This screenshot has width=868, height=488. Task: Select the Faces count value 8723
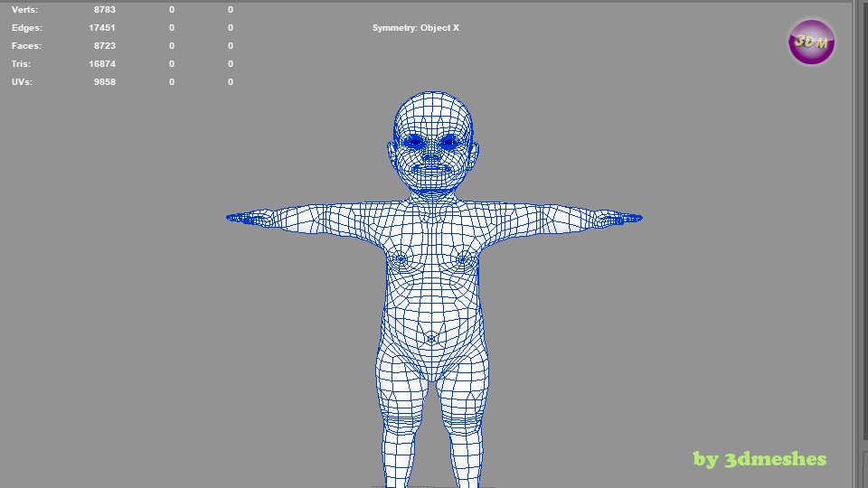pyautogui.click(x=105, y=46)
